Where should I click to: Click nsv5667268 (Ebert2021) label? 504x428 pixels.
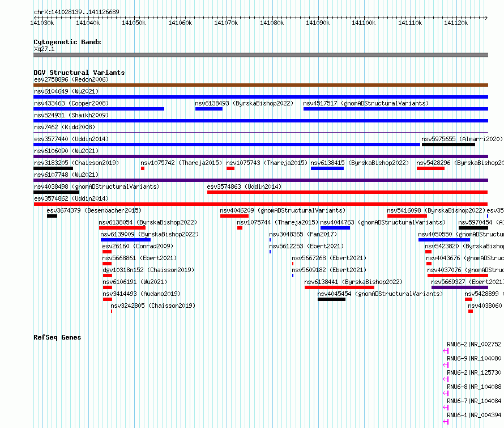pos(329,258)
